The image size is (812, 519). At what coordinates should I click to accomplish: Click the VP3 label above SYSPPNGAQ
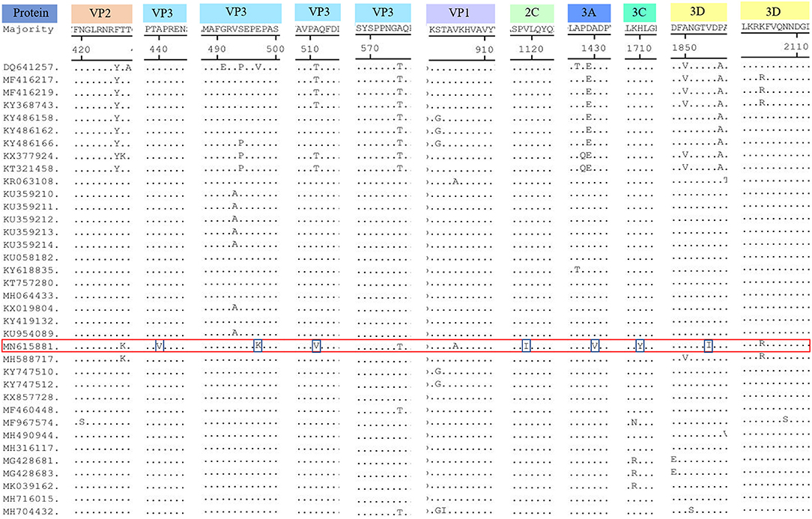tap(383, 13)
